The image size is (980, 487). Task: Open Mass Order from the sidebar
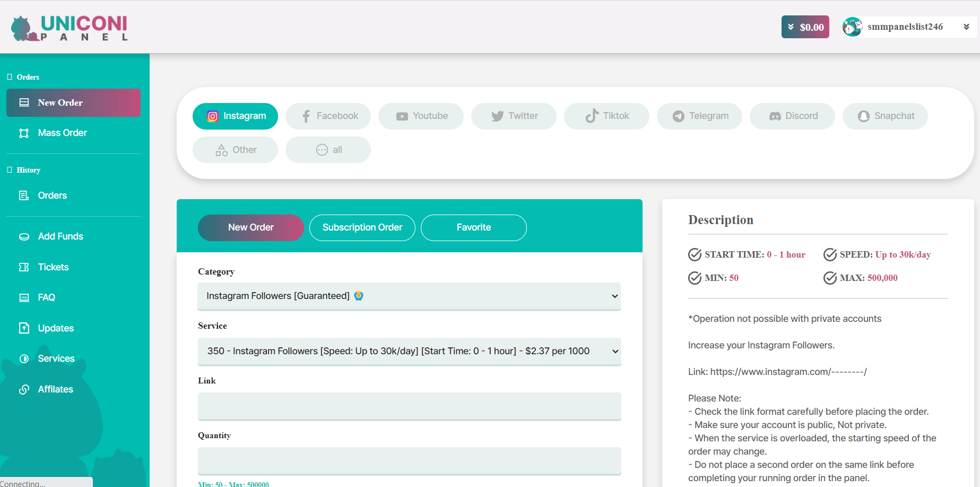[x=62, y=133]
